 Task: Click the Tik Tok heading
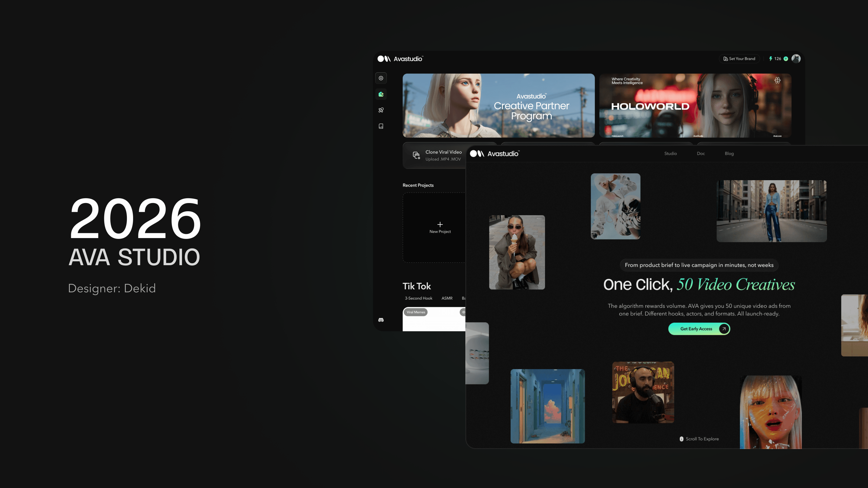[x=417, y=286]
